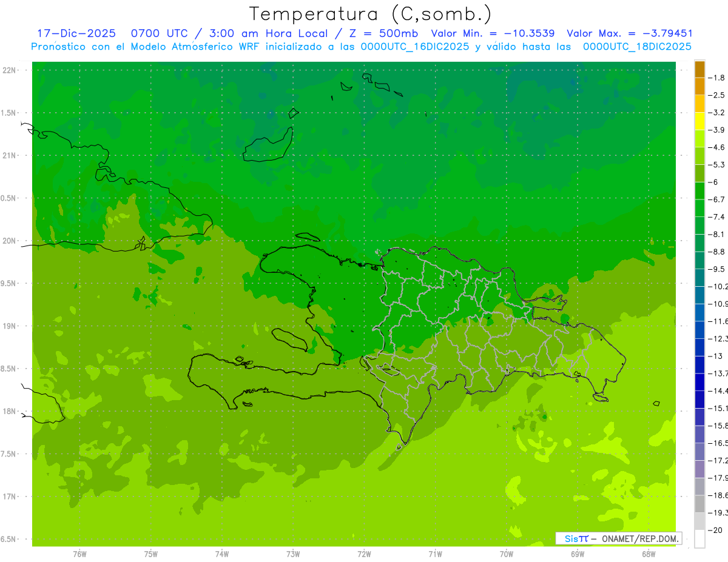Click 'Valor Min. = -10.3539' readout

[493, 34]
